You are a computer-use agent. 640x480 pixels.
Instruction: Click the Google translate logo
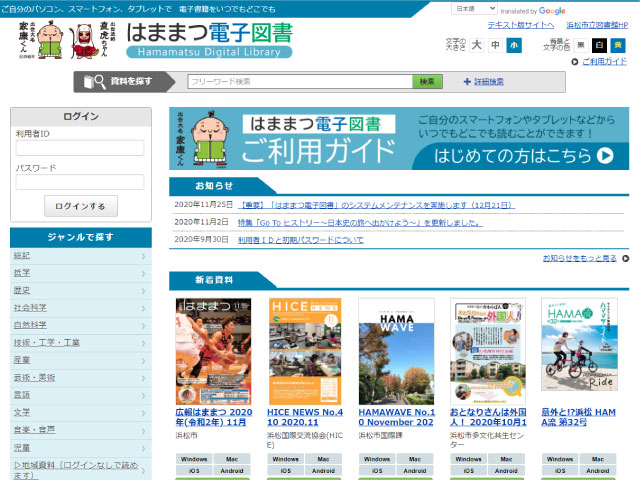[552, 11]
